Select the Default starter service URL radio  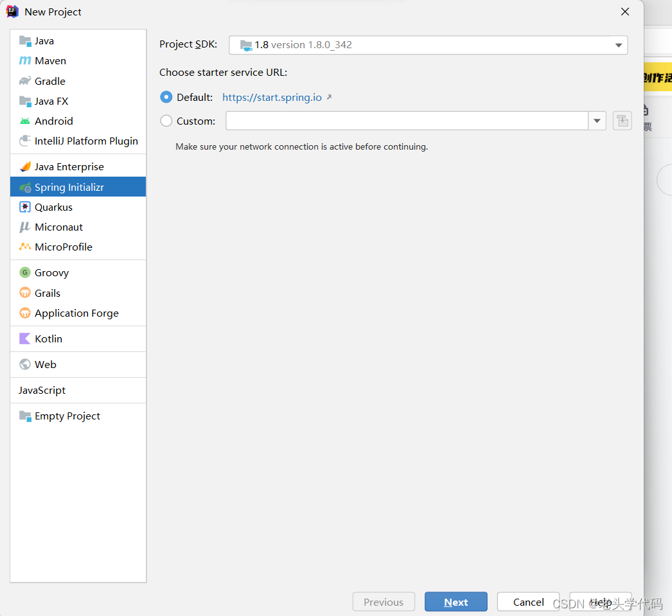166,97
